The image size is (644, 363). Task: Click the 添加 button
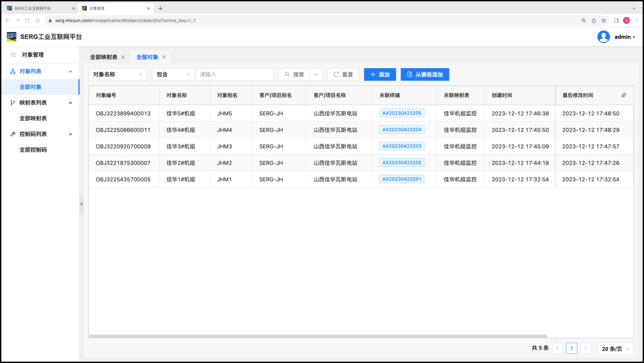click(x=380, y=75)
